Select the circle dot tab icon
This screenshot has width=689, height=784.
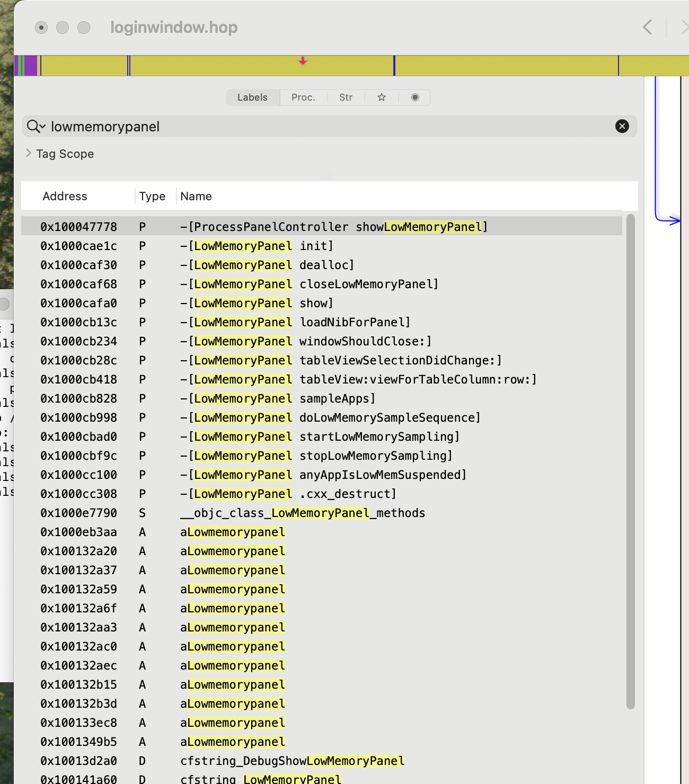pos(415,97)
